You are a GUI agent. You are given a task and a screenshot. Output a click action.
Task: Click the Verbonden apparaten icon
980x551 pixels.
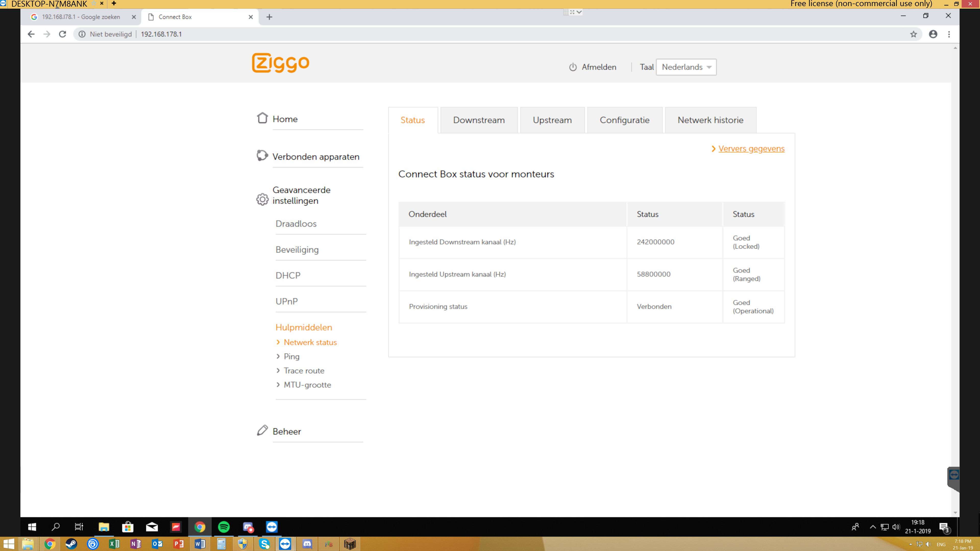point(262,156)
